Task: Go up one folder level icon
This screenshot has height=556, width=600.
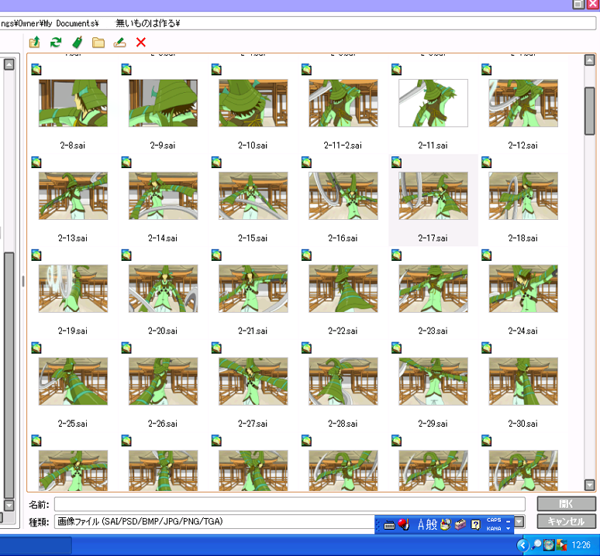Action: point(34,42)
